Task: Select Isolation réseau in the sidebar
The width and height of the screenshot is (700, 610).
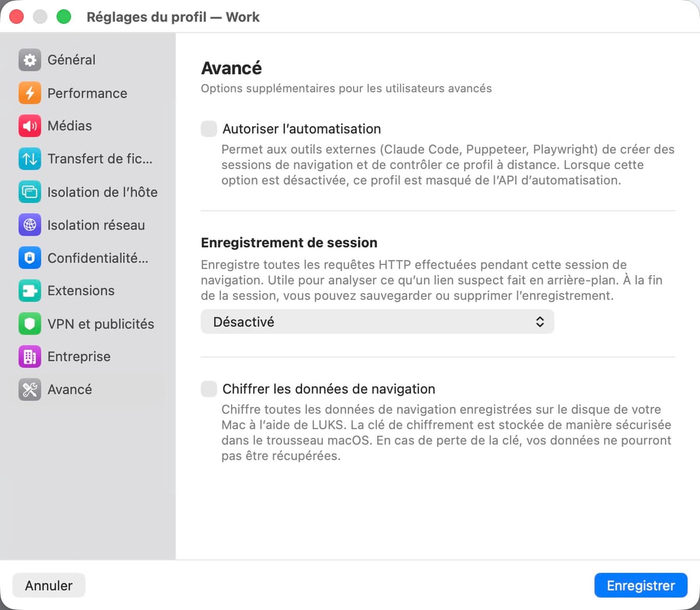Action: tap(89, 225)
